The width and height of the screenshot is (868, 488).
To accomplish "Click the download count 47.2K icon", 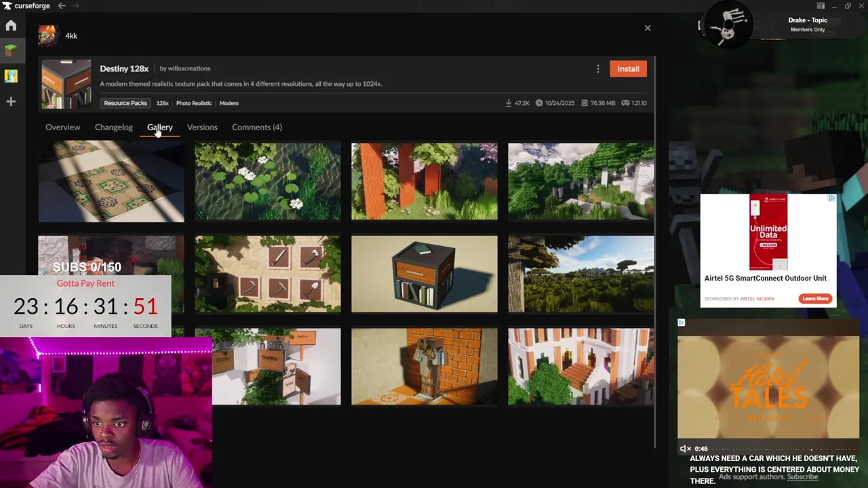I will tap(509, 103).
